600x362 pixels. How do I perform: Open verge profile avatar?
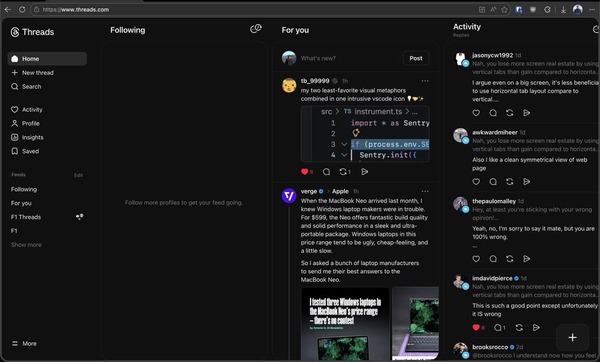pyautogui.click(x=289, y=196)
